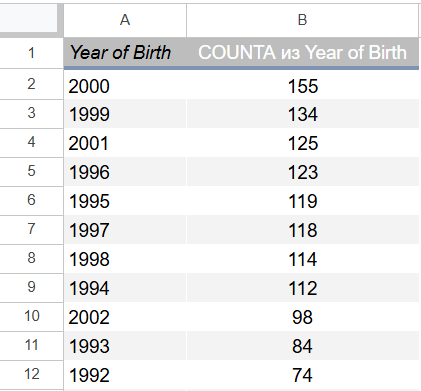Select the cell with count 112
Viewport: 421px width, 391px height.
point(302,288)
